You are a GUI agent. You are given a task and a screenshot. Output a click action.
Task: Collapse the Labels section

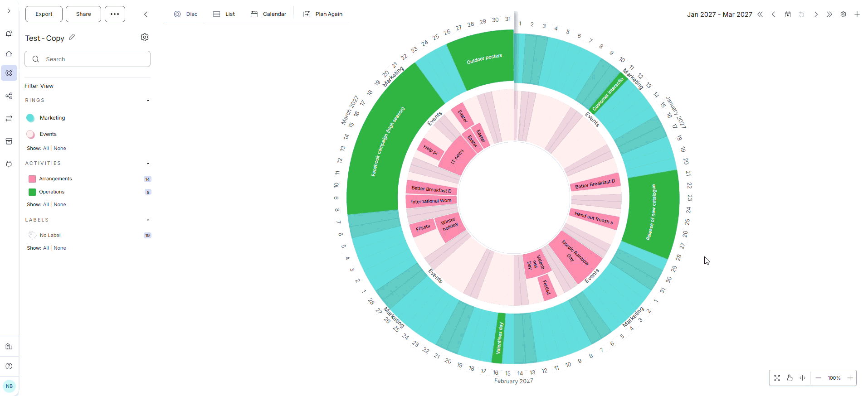148,220
